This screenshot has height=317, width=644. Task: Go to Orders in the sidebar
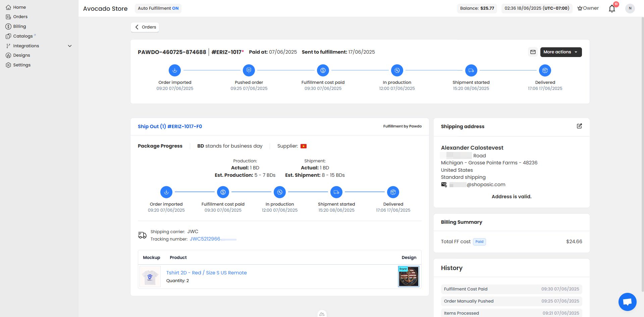click(16, 16)
